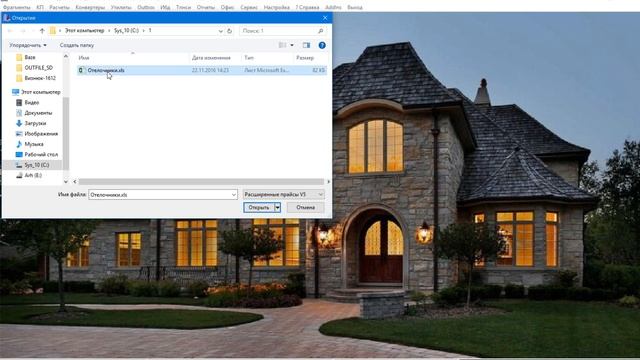
Task: Click the Этот компьютер breadcrumb in address bar
Action: point(84,31)
